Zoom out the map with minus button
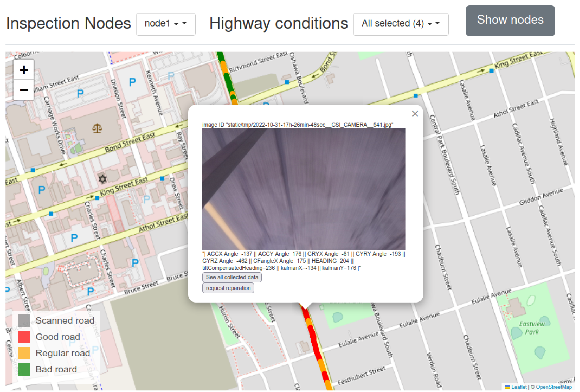580x392 pixels. [24, 90]
